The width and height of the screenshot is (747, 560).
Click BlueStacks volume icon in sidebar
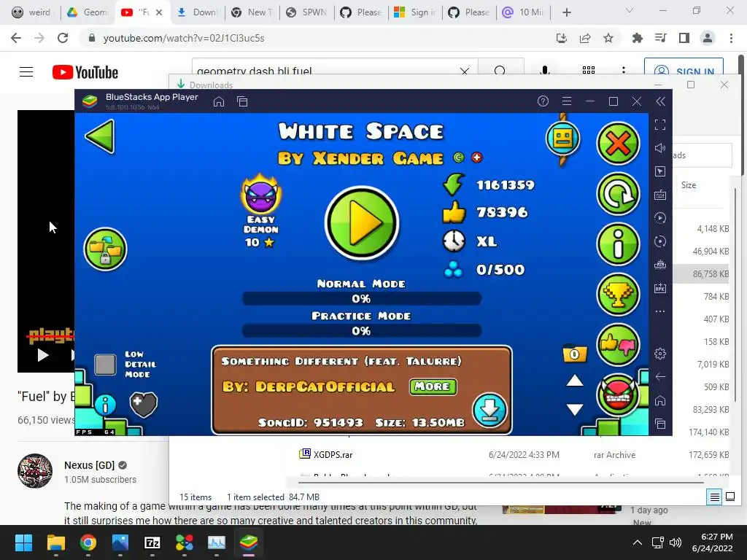(660, 148)
